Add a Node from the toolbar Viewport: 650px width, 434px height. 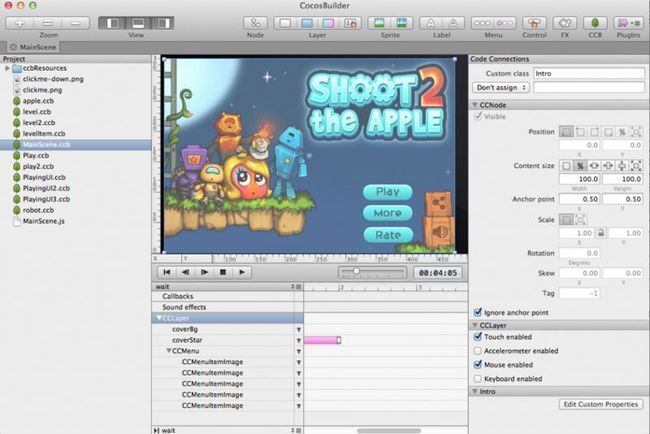[x=255, y=23]
